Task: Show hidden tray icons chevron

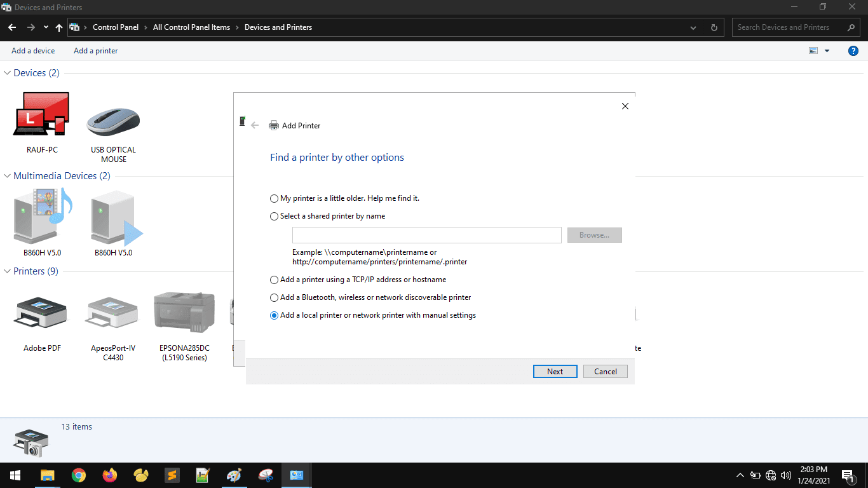Action: [x=740, y=475]
